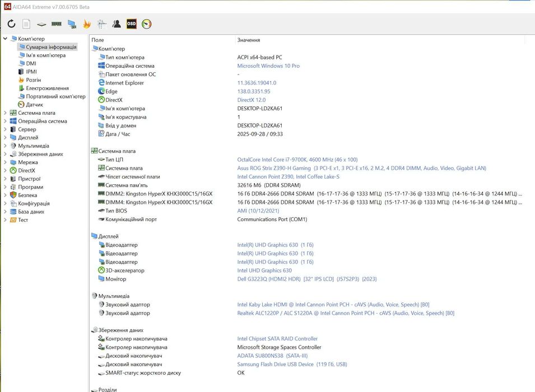Open the DirectX 12.0 link
The image size is (535, 392).
(251, 100)
